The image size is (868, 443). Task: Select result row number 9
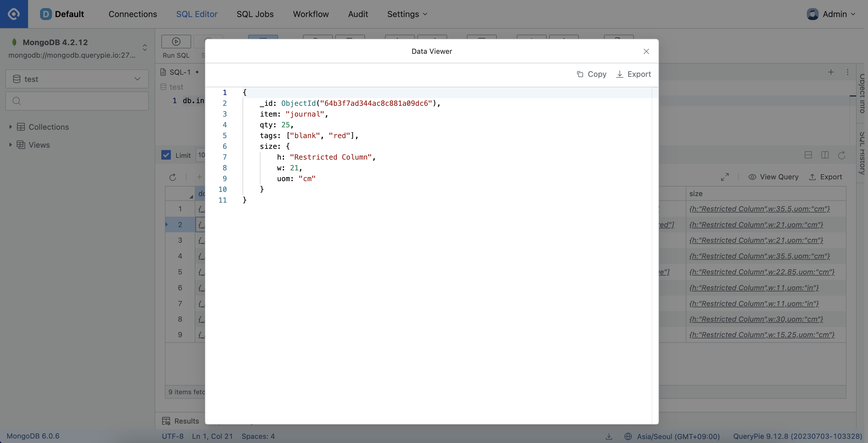click(x=180, y=334)
